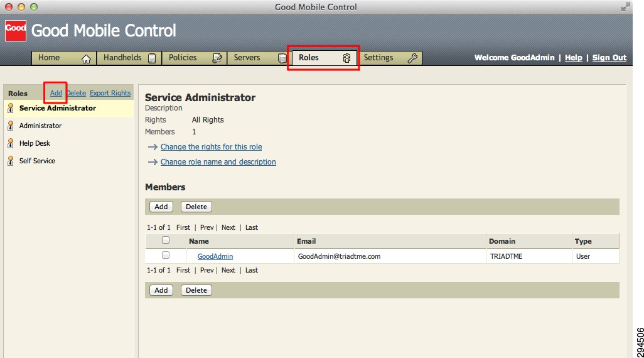The image size is (644, 358).
Task: Click First in top pagination
Action: tap(183, 227)
